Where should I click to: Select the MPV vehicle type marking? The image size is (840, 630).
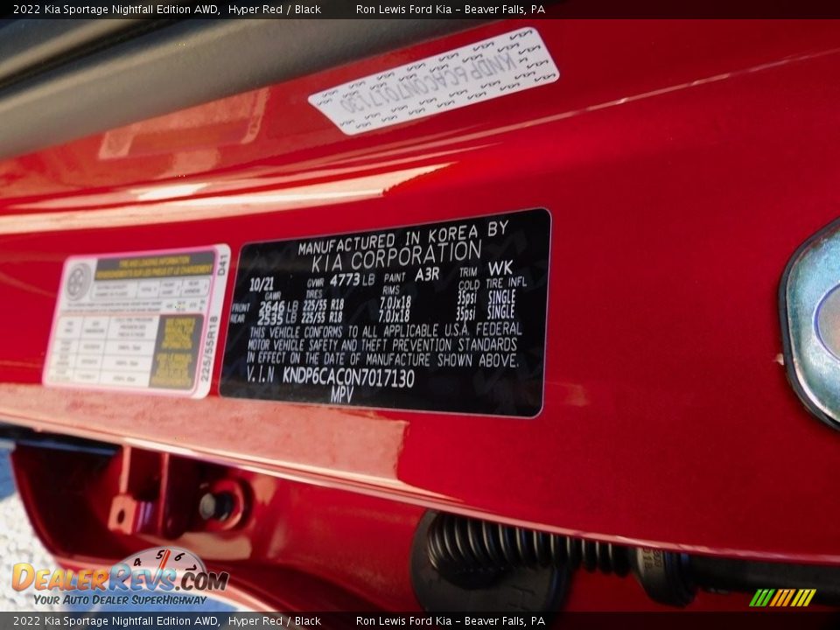340,394
